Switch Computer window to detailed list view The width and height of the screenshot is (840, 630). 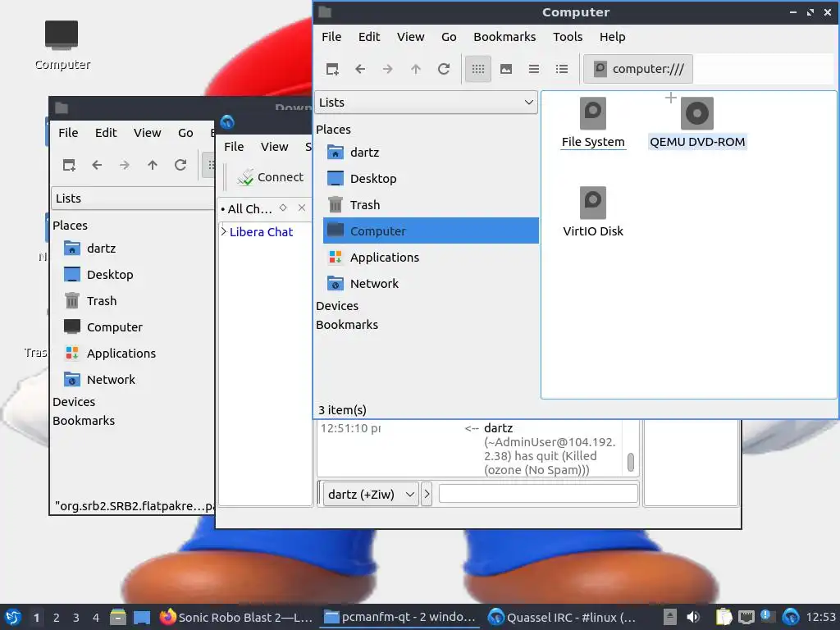coord(561,69)
